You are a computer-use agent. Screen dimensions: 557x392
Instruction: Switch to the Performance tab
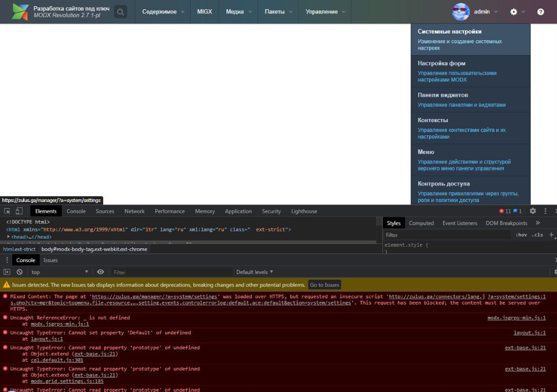coord(170,211)
